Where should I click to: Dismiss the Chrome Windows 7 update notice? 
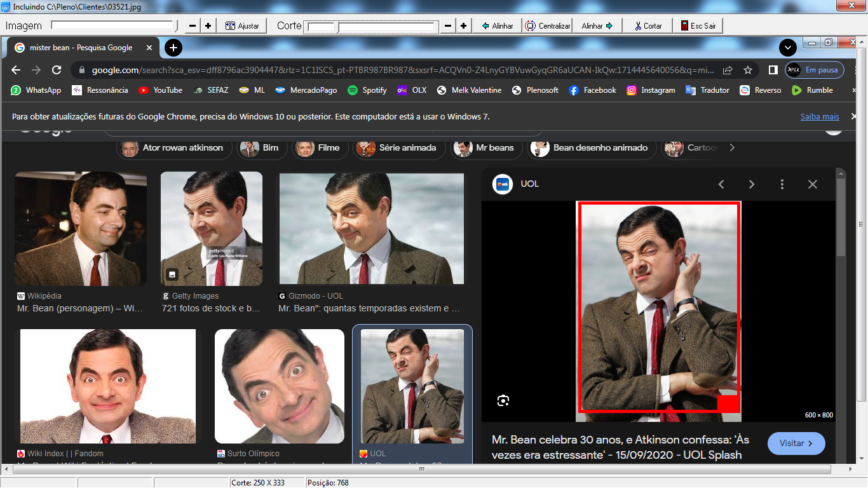point(853,117)
